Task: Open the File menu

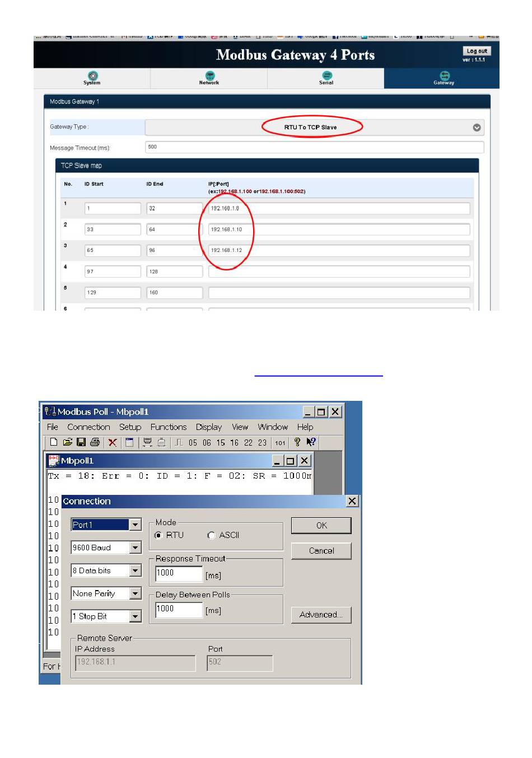Action: tap(53, 427)
